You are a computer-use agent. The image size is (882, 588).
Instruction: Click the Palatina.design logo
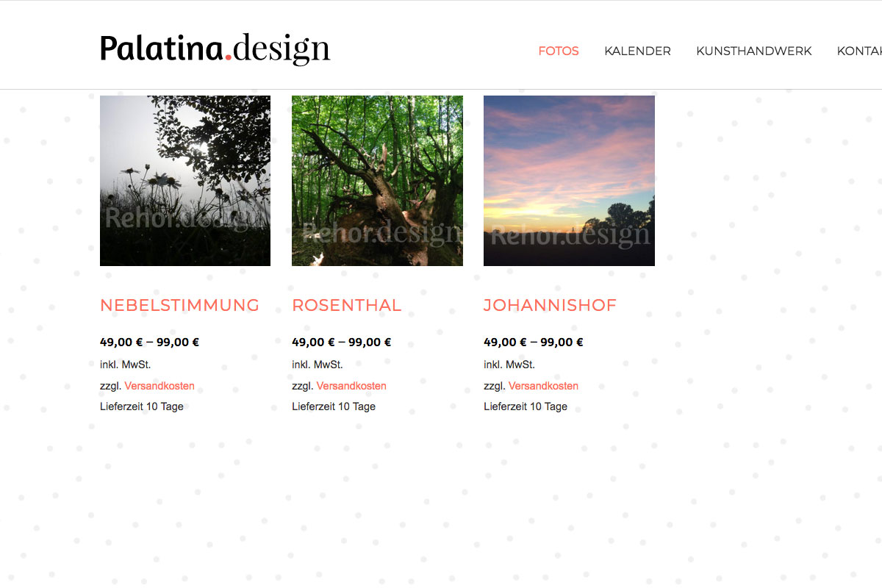tap(215, 49)
